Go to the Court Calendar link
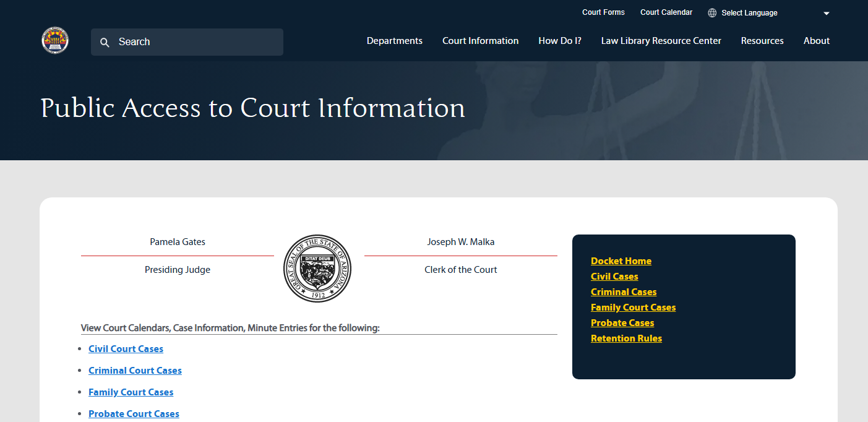Screen dimensions: 868x422 click(x=666, y=12)
